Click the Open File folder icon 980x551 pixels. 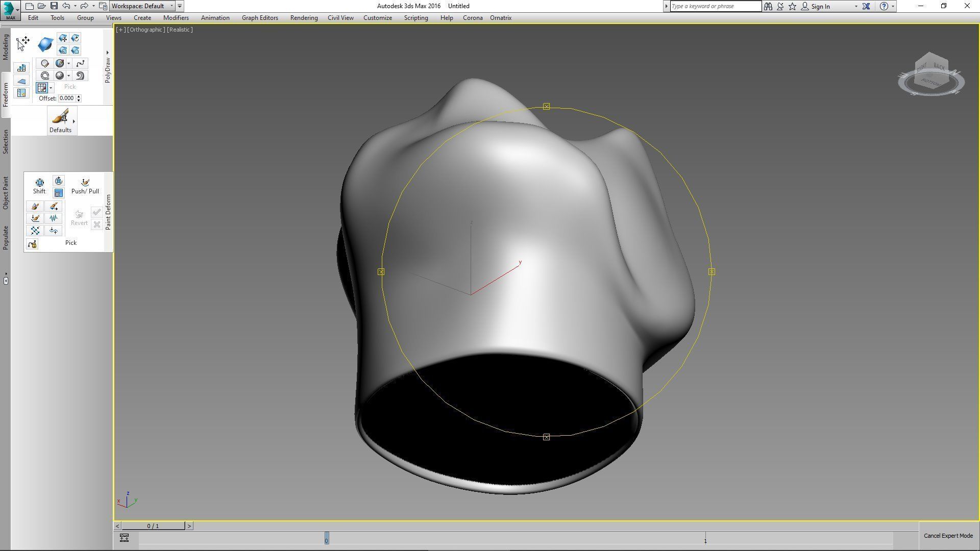42,6
